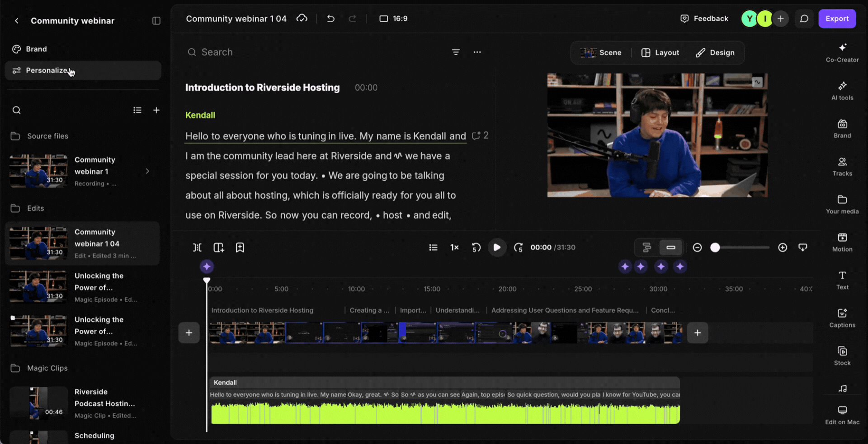Zoom in the timeline
Screen dimensions: 868x444
[x=783, y=248]
